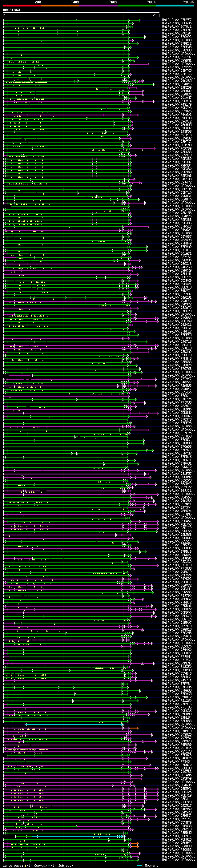The image size is (197, 868).
Task: Click the UniRef100_B7PKI2 label
Action: pyautogui.click(x=177, y=43)
